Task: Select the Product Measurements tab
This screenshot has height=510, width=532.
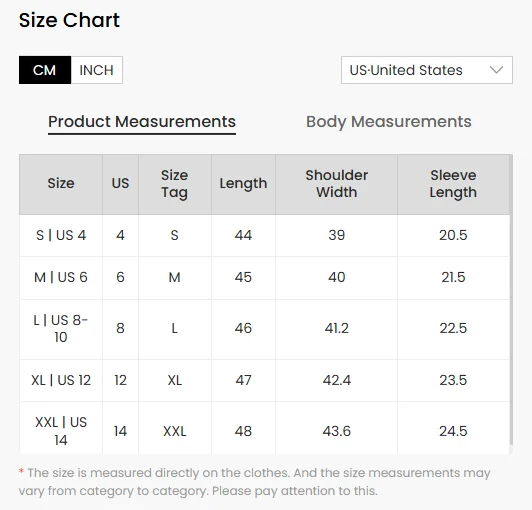Action: (142, 122)
